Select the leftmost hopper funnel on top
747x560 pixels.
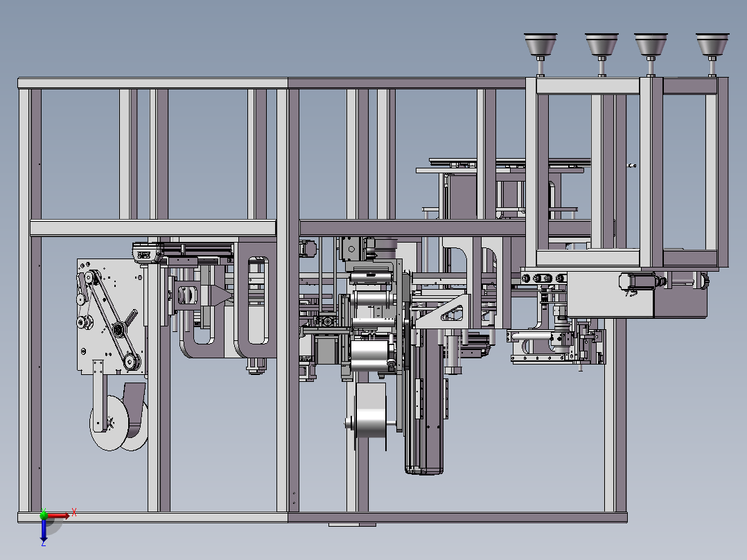point(541,45)
